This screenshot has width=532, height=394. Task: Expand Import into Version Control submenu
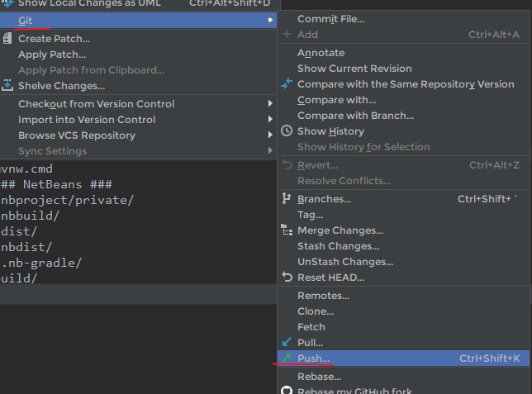coord(270,120)
